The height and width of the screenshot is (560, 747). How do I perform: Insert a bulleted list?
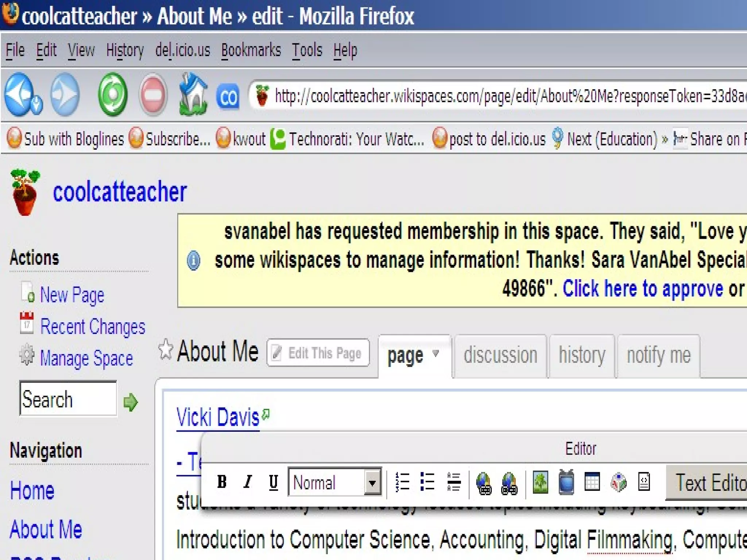click(x=427, y=482)
